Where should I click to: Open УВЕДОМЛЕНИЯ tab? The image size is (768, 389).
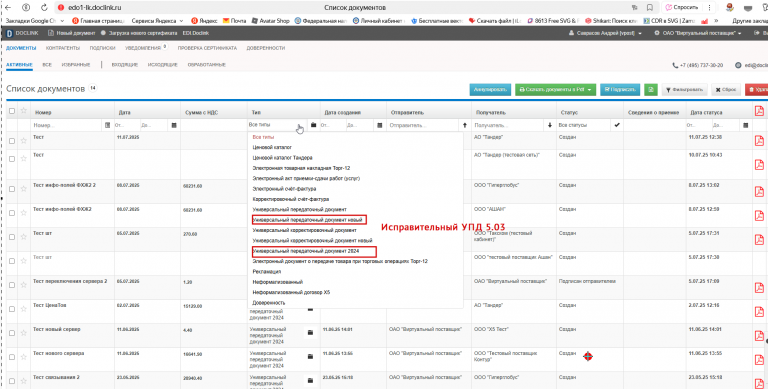143,48
